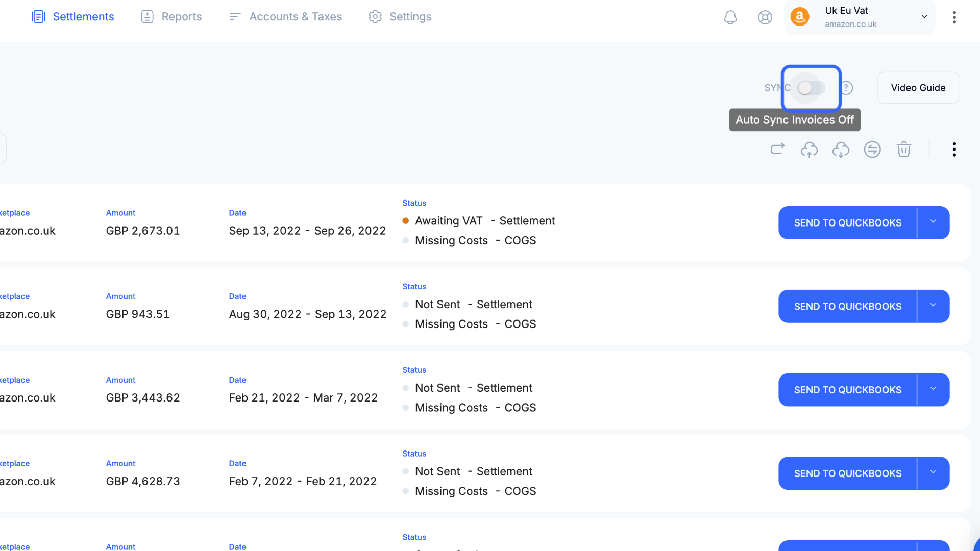
Task: Click the Settlements document icon
Action: 39,17
